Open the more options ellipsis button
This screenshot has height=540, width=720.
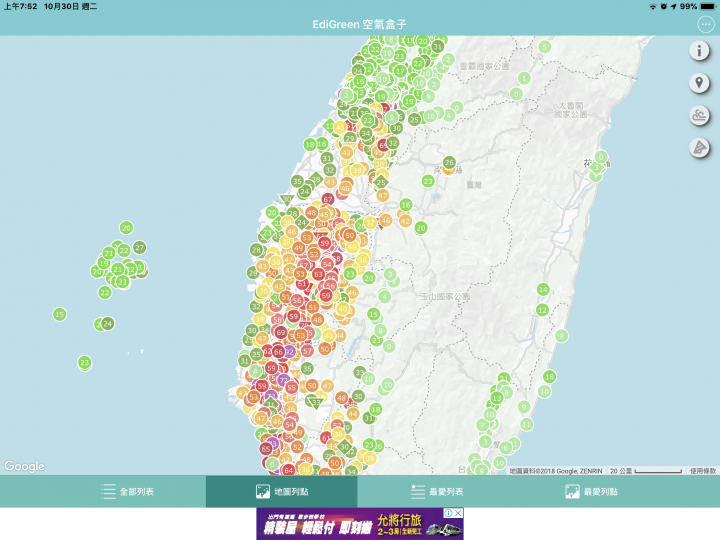[705, 24]
